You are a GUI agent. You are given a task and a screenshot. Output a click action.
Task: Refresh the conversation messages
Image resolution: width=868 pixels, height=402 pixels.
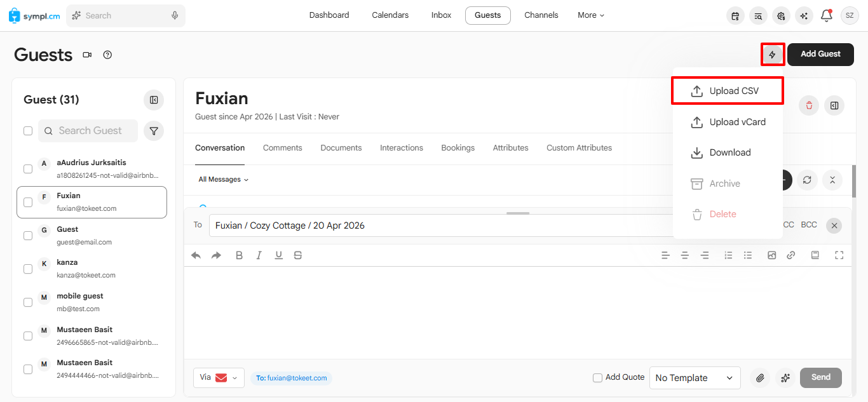click(x=807, y=180)
